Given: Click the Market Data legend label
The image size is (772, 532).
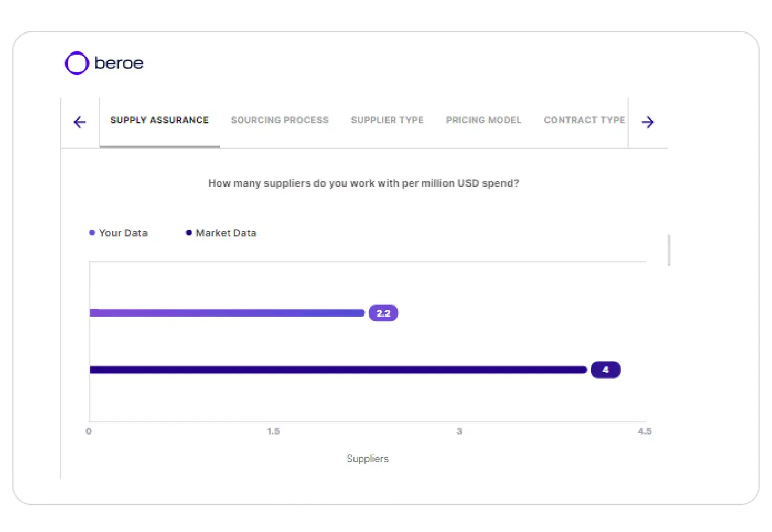Looking at the screenshot, I should tap(226, 233).
